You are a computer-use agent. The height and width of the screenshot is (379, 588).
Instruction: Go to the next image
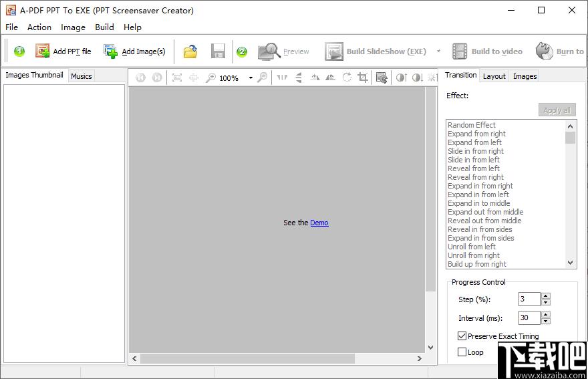157,78
